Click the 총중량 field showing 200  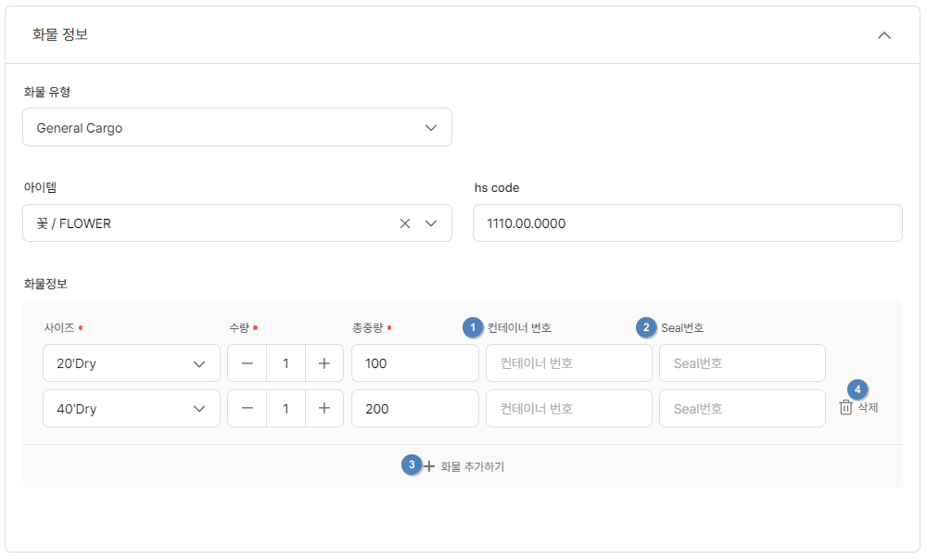[x=414, y=409]
